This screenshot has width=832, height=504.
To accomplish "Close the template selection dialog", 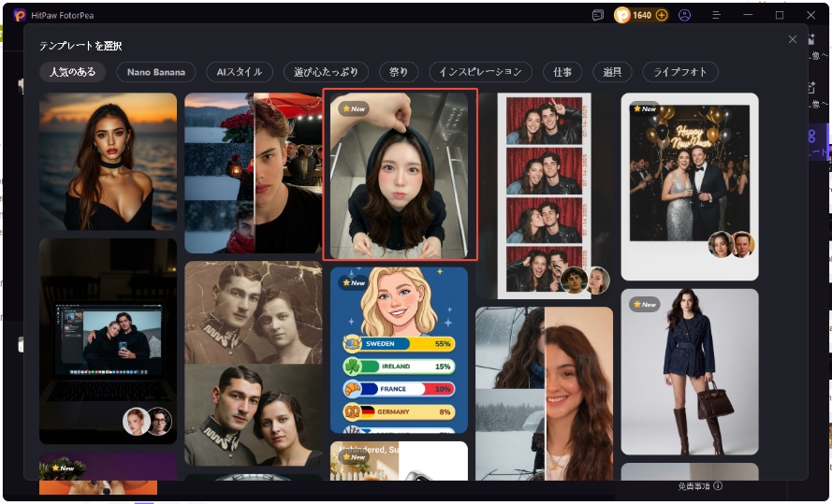I will [793, 39].
